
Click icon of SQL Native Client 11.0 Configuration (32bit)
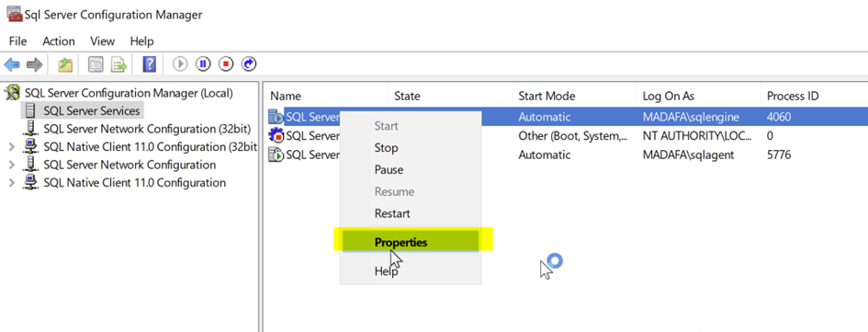point(31,147)
